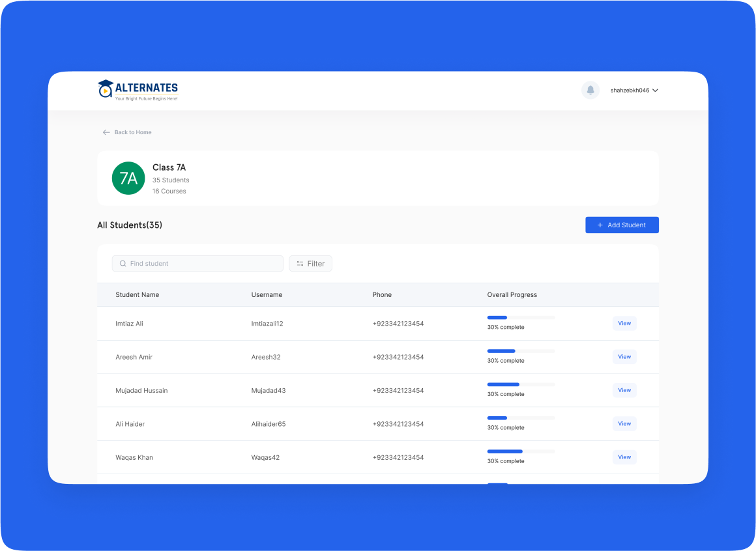Click the filter sliders icon
This screenshot has width=756, height=551.
(300, 264)
